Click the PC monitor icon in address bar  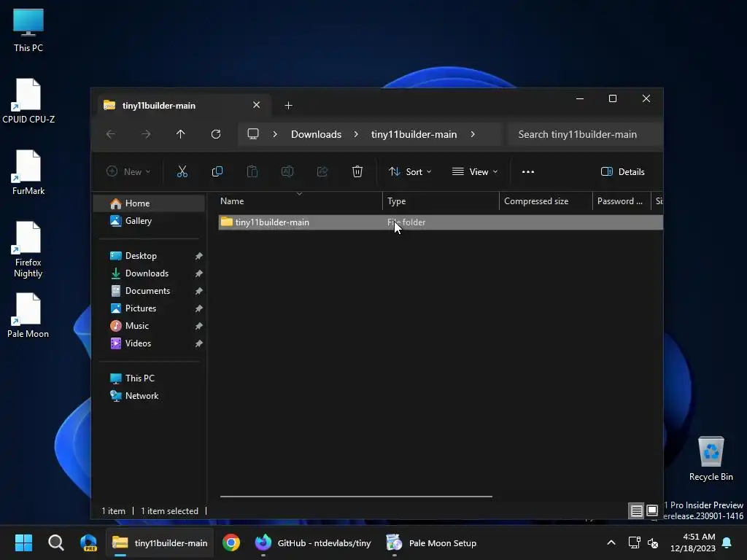[253, 134]
